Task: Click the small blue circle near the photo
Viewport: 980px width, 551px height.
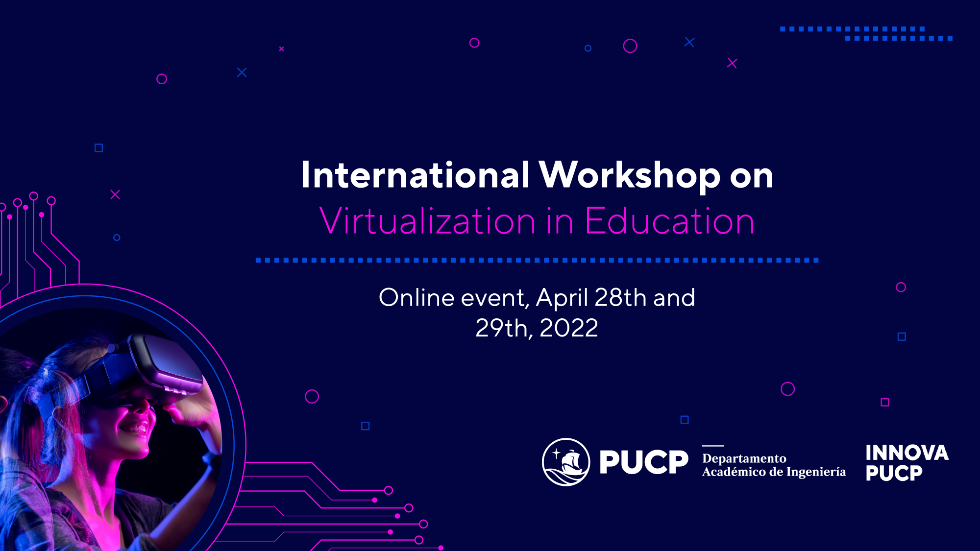Action: click(116, 237)
